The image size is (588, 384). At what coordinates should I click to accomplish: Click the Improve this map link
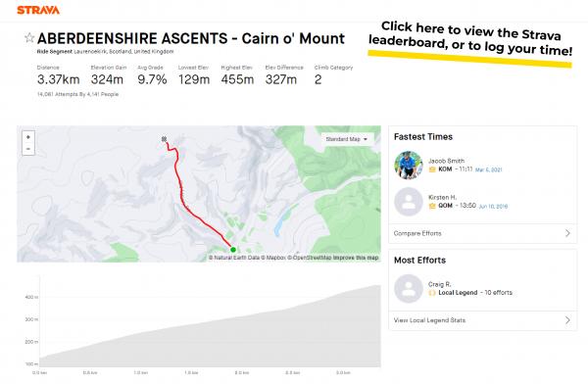click(356, 258)
